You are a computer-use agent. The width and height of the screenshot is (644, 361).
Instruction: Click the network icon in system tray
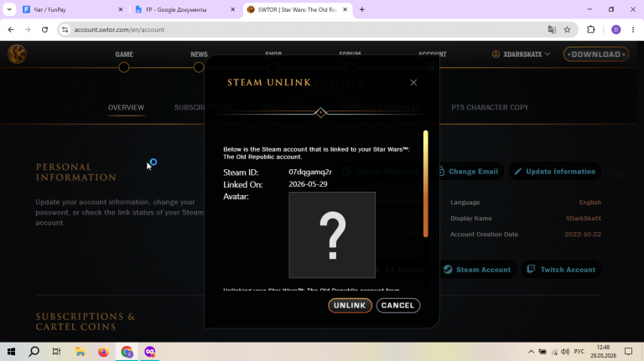(x=554, y=352)
